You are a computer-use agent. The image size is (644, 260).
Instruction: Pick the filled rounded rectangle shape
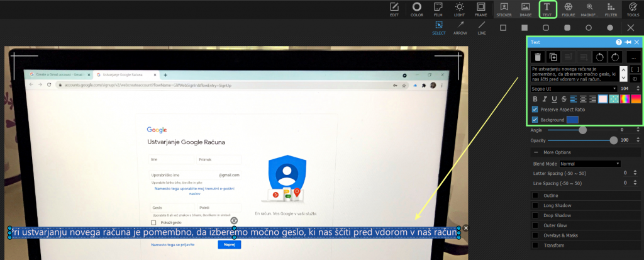(567, 28)
